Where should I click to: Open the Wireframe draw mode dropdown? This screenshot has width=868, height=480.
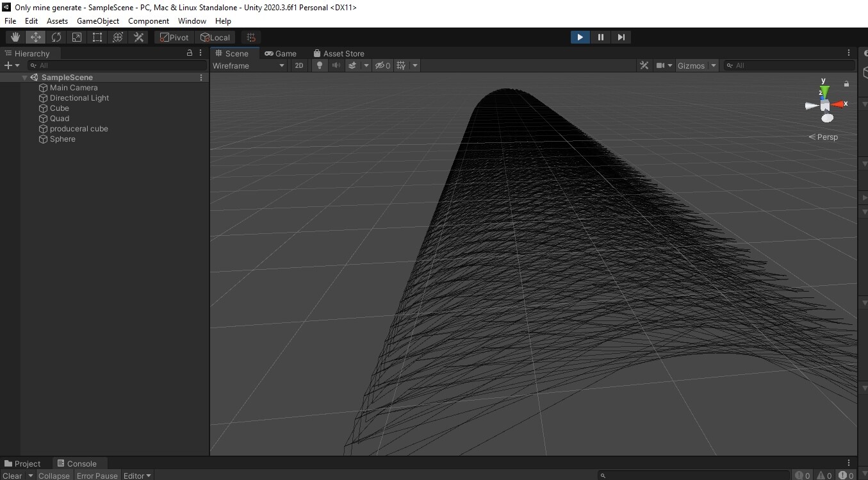click(249, 65)
